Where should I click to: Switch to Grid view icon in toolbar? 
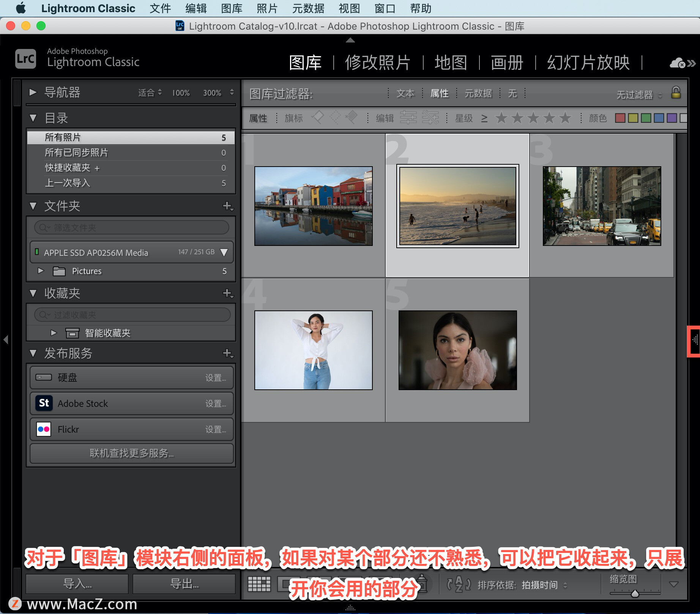(x=259, y=584)
